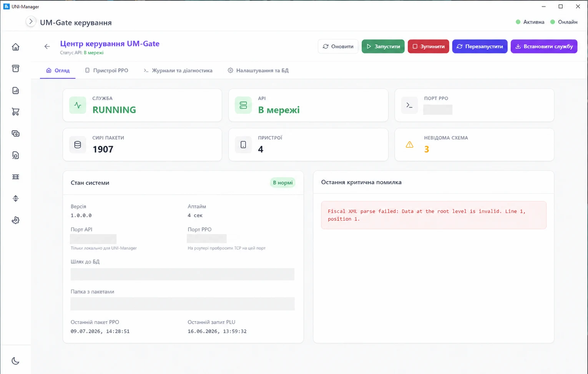Click the Активна status indicator
588x374 pixels.
530,22
